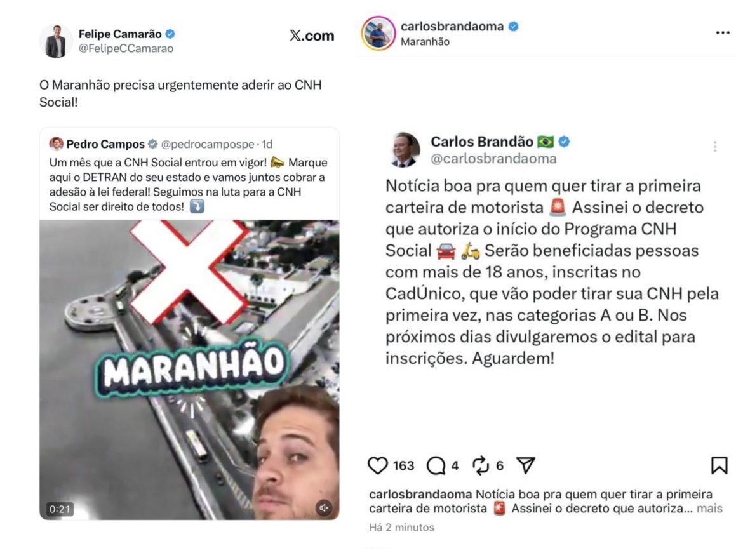
Task: Save post using bookmark icon
Action: coord(720,465)
